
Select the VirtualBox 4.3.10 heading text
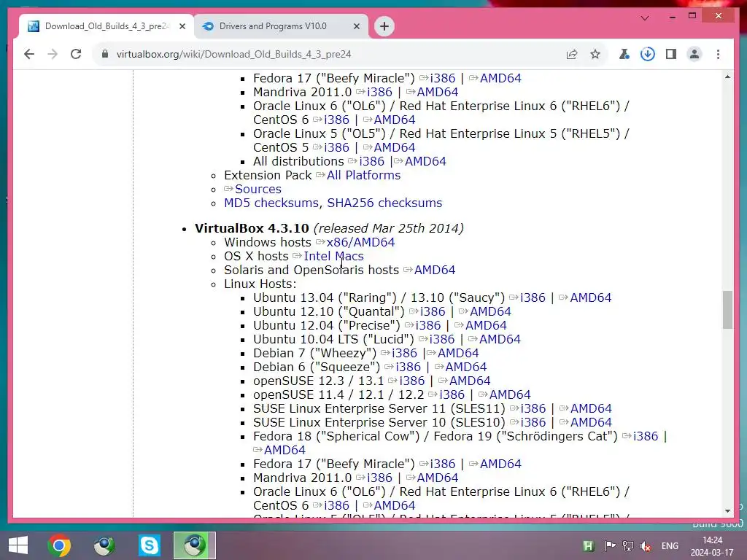252,228
